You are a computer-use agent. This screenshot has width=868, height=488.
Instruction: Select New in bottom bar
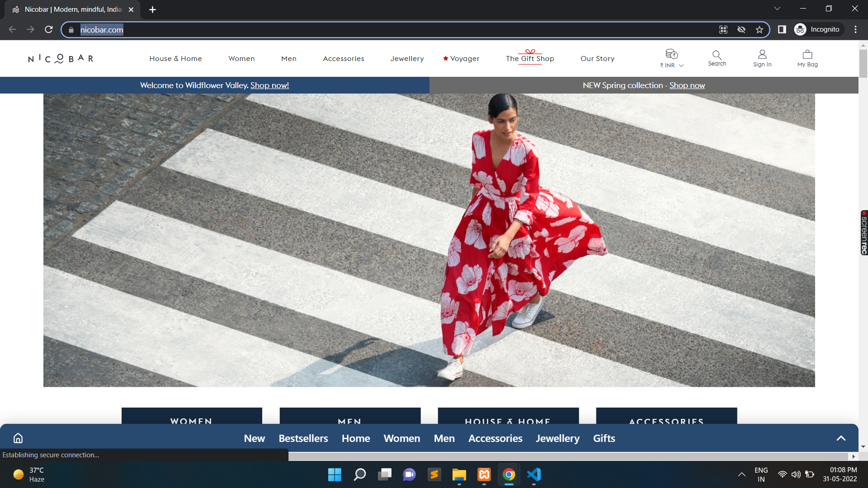pos(255,438)
